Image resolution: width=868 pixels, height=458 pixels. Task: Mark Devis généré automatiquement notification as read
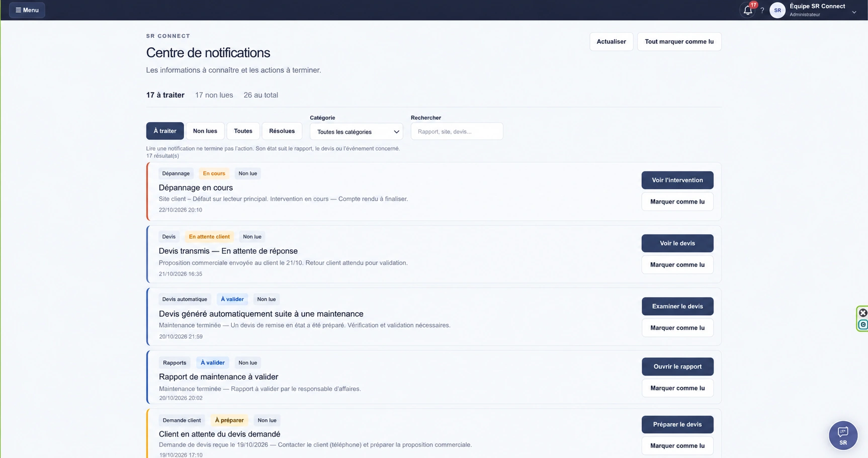point(677,328)
